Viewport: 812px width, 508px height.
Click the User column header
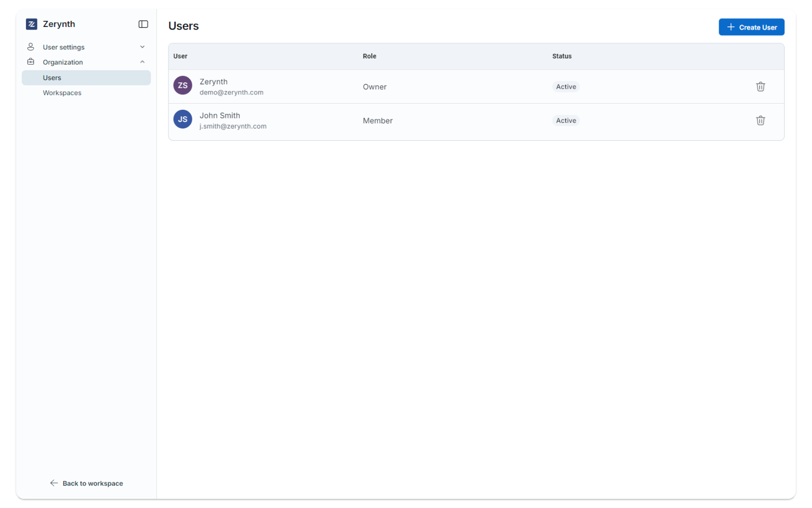click(x=180, y=56)
